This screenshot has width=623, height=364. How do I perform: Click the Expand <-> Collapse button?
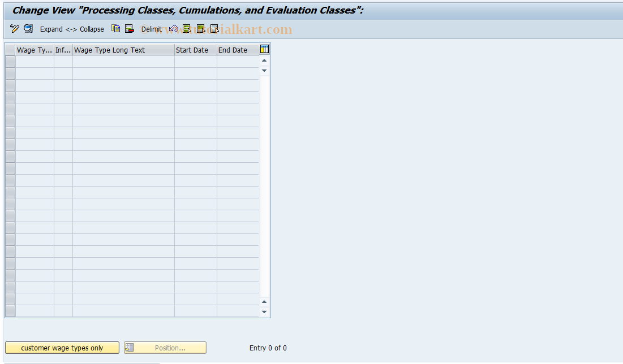pyautogui.click(x=72, y=29)
